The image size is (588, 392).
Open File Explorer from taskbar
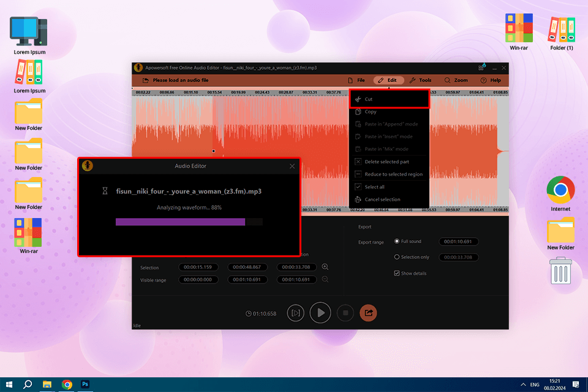(x=47, y=385)
